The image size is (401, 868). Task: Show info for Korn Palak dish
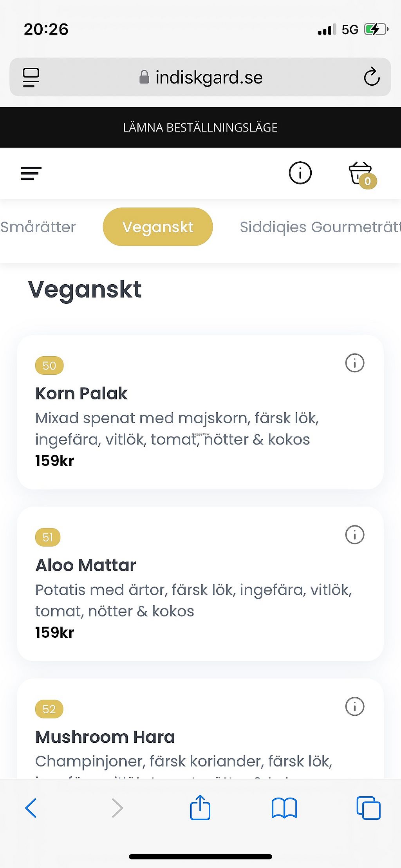pos(354,363)
